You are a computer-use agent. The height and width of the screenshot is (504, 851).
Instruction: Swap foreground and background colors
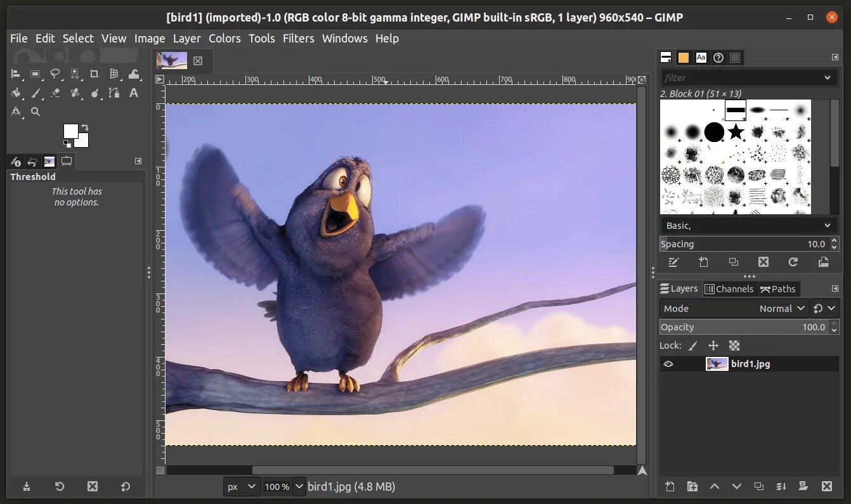point(85,127)
